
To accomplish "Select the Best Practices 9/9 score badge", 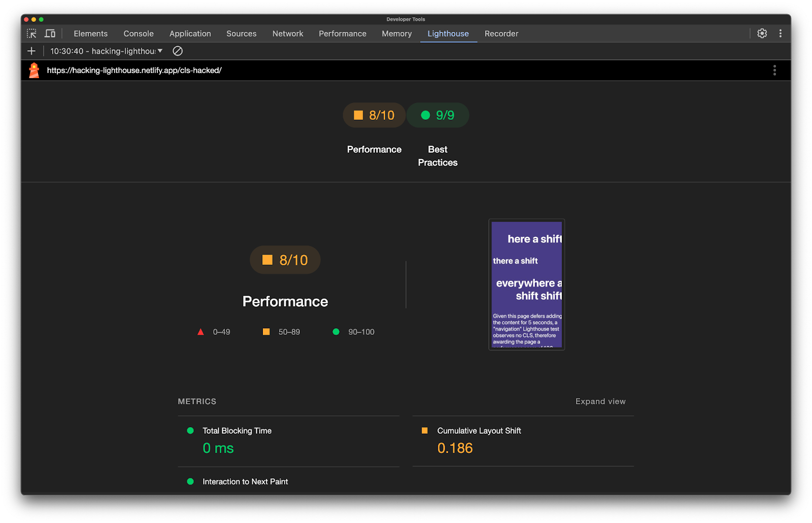I will (437, 115).
